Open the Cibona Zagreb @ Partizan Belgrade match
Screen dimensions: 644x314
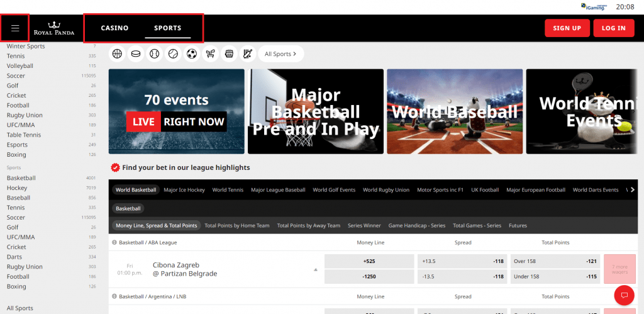click(185, 269)
